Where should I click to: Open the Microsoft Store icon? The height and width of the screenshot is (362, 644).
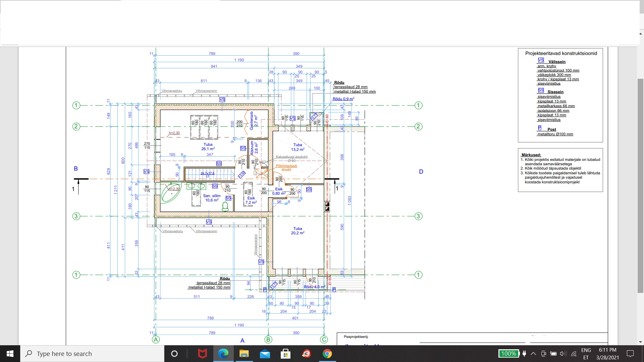coord(285,354)
